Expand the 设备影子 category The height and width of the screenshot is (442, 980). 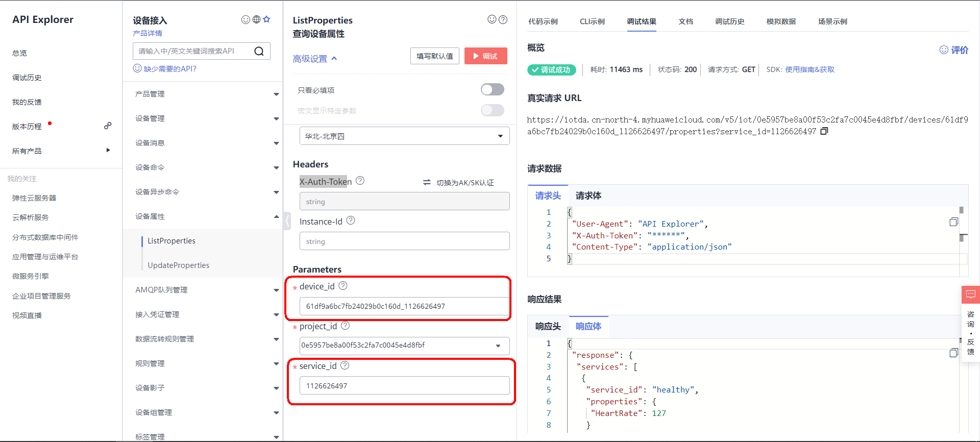(x=276, y=388)
